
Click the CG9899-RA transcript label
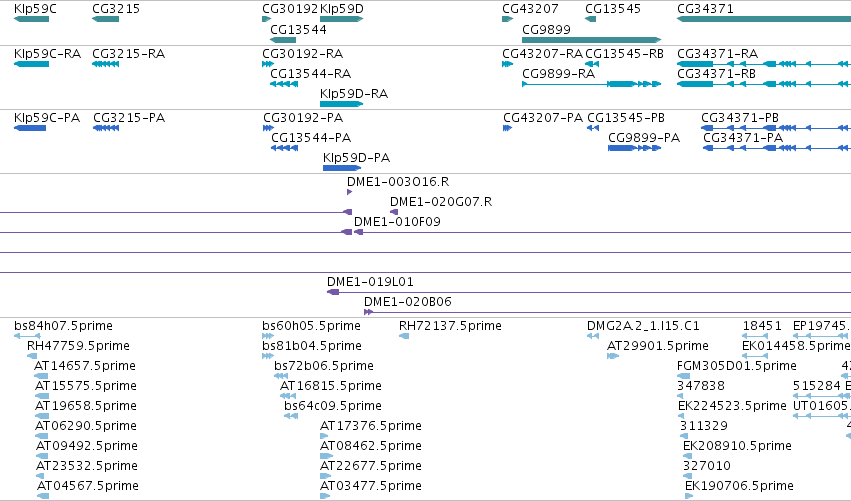pos(558,74)
